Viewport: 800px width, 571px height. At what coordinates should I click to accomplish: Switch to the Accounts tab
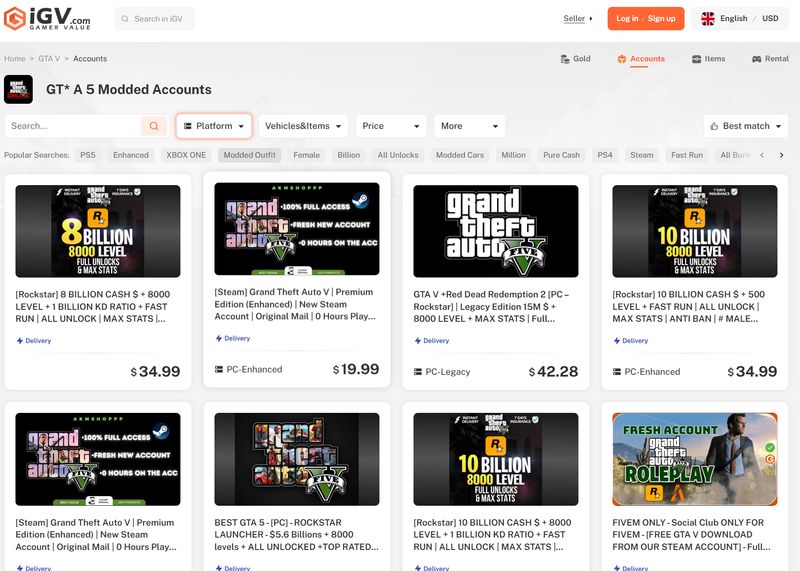(641, 59)
